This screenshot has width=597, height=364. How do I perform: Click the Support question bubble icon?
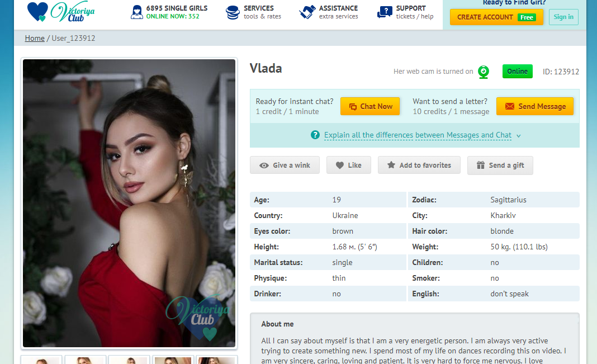click(x=385, y=12)
